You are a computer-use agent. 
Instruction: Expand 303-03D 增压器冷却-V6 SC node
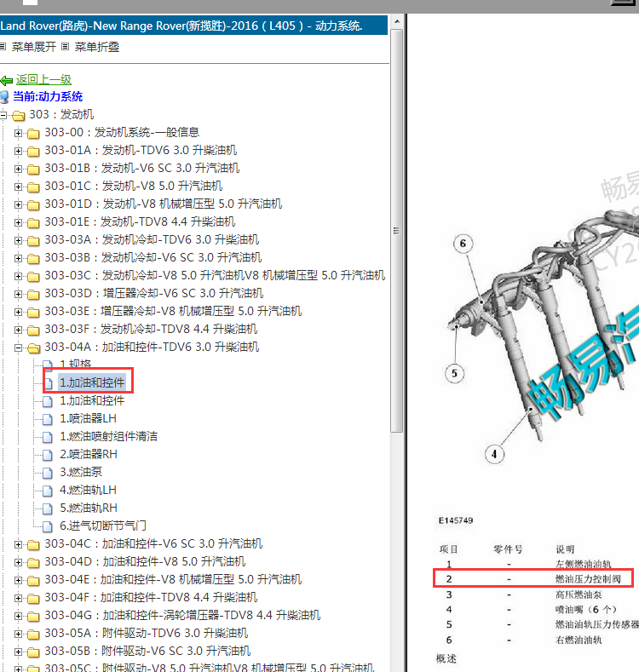tap(18, 294)
